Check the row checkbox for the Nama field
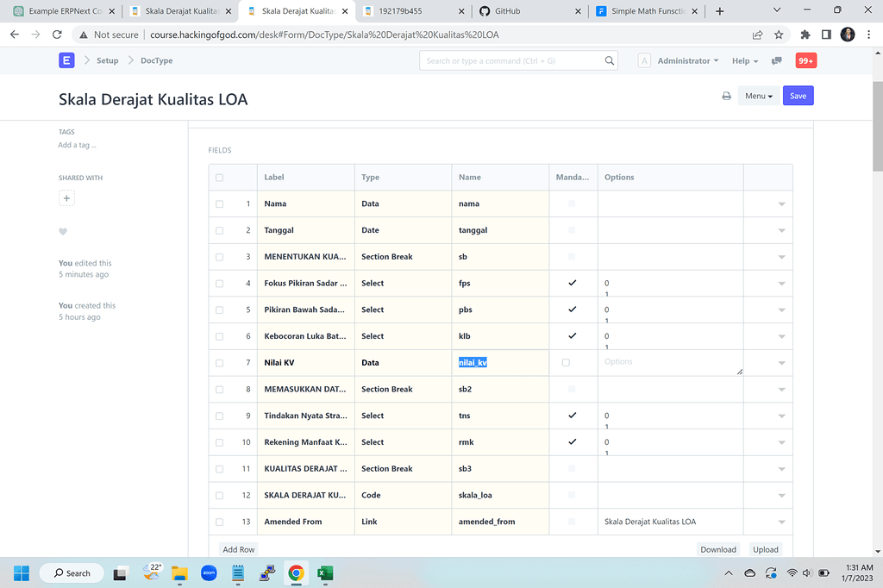The image size is (883, 588). point(219,203)
